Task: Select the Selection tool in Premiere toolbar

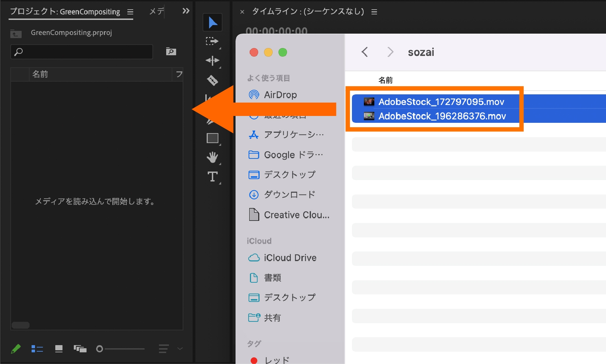Action: (x=213, y=23)
